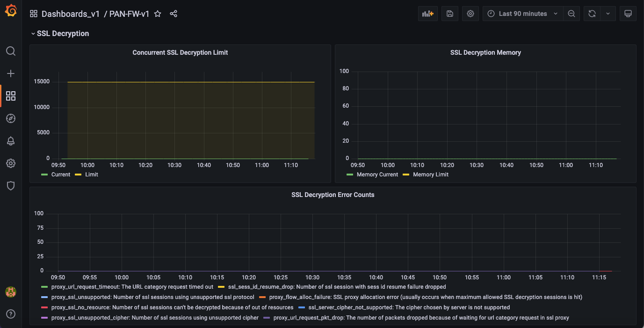Toggle ssl_server_cipher_not_supported legend series
The image size is (644, 328).
tap(409, 307)
